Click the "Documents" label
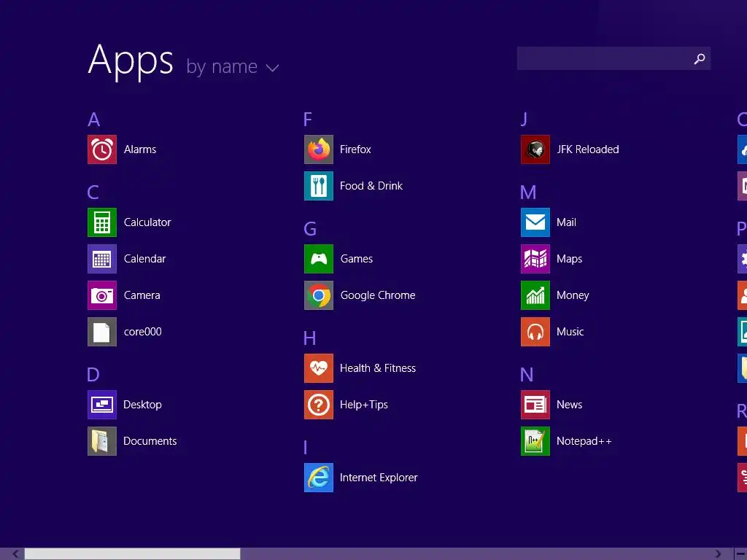747x560 pixels. pos(150,441)
